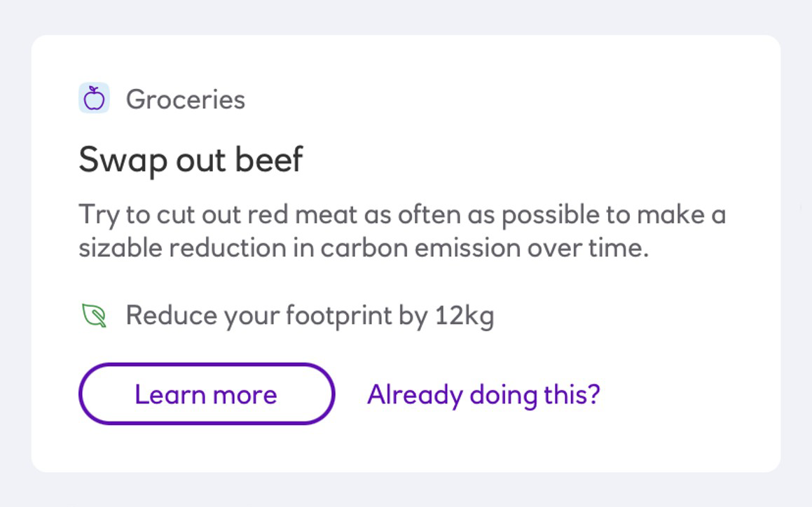Click the Reduce your footprint by 12kg text

[x=310, y=315]
